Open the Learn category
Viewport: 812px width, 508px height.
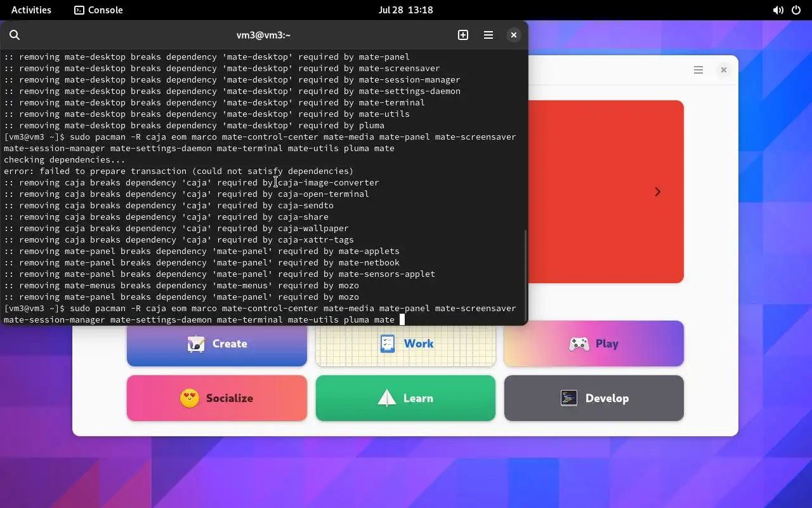(x=405, y=398)
